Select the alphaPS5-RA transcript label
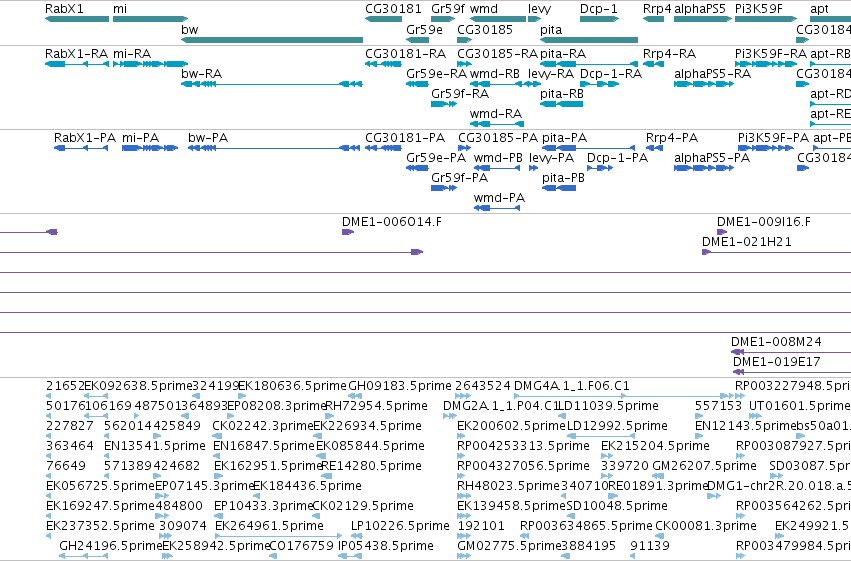This screenshot has width=851, height=561. click(712, 74)
